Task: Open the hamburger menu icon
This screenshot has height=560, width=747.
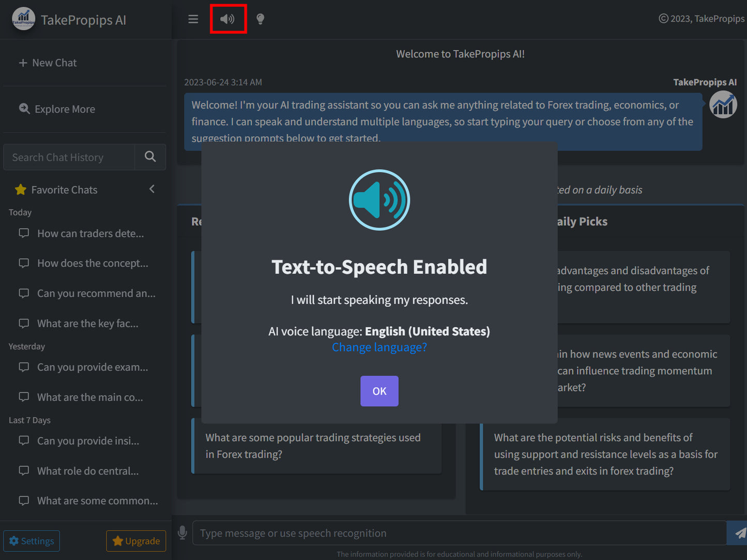Action: (x=193, y=19)
